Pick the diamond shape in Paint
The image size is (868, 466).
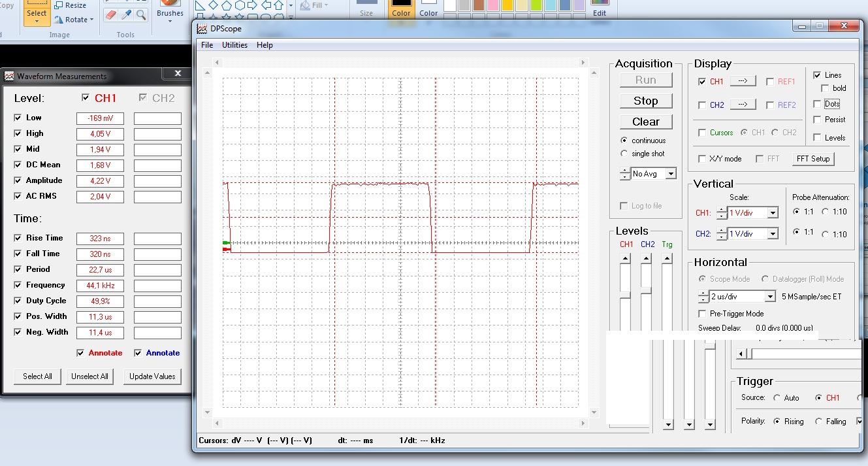pos(213,5)
